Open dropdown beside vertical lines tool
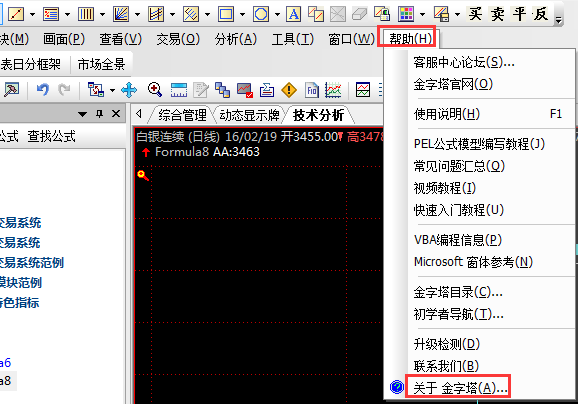 click(x=102, y=15)
